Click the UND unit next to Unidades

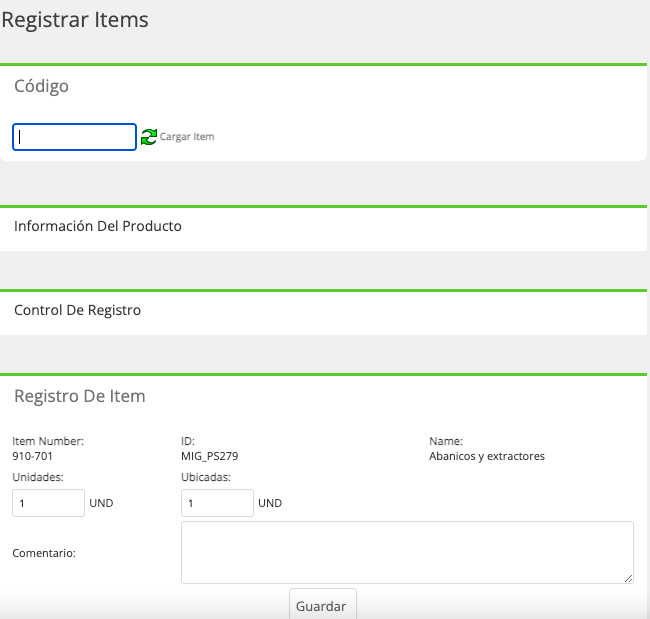(x=101, y=503)
